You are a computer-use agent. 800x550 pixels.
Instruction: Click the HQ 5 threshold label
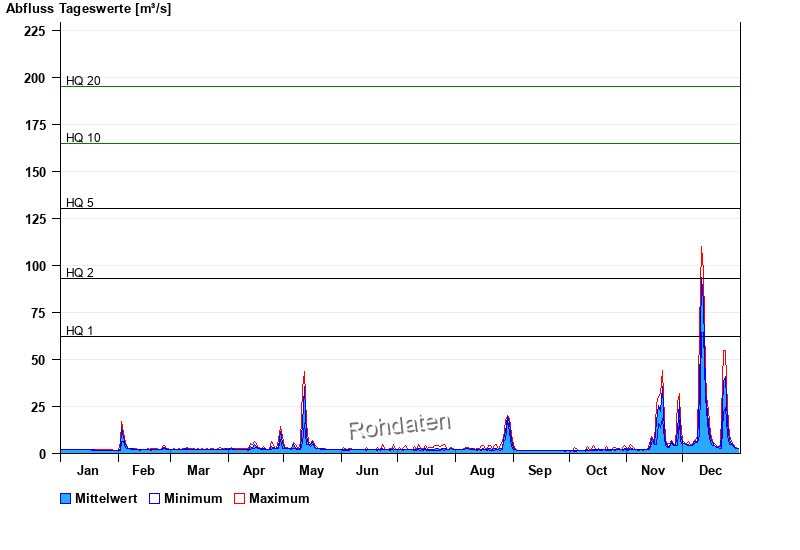[x=80, y=203]
